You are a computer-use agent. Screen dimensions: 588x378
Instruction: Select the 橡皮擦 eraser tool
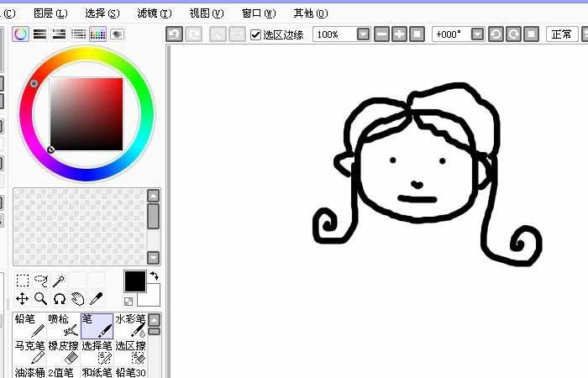(63, 352)
